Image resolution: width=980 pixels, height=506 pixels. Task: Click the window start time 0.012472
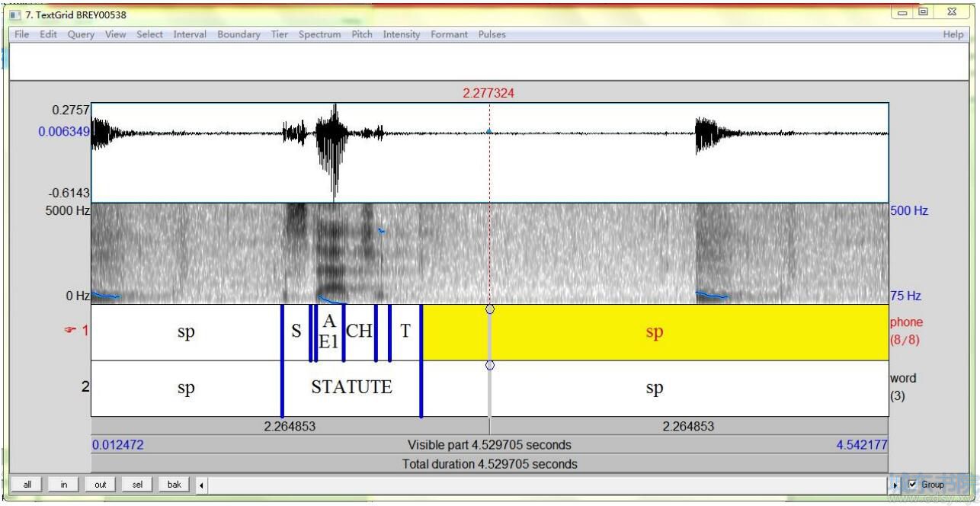click(x=117, y=445)
